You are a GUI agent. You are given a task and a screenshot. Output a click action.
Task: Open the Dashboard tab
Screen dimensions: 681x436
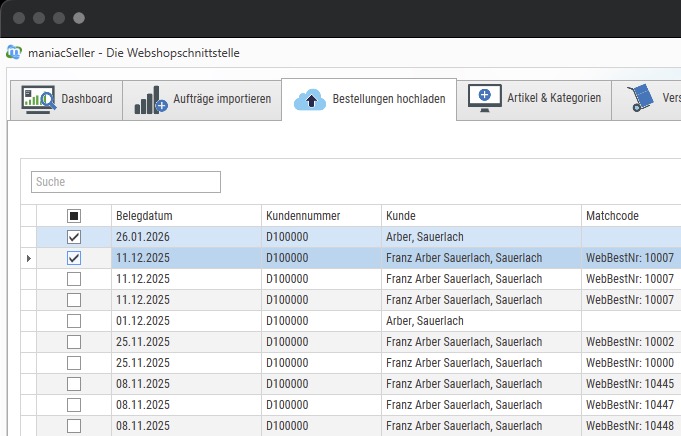pyautogui.click(x=86, y=99)
